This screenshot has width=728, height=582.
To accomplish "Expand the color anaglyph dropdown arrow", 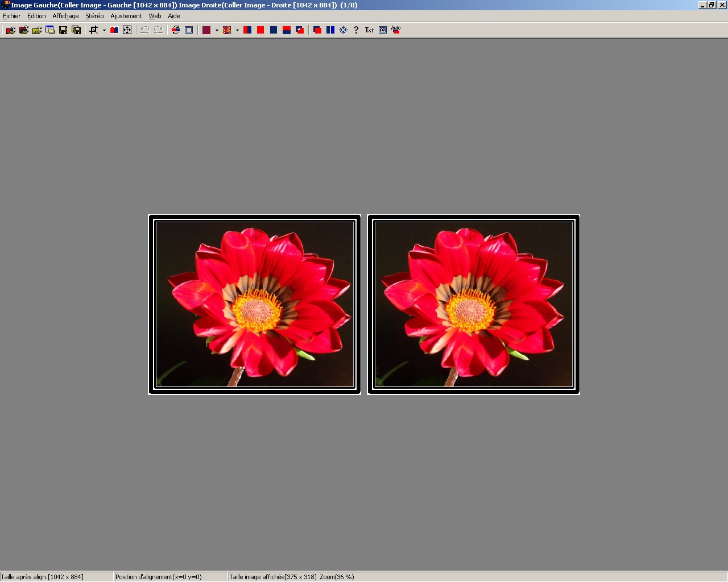I will [237, 31].
